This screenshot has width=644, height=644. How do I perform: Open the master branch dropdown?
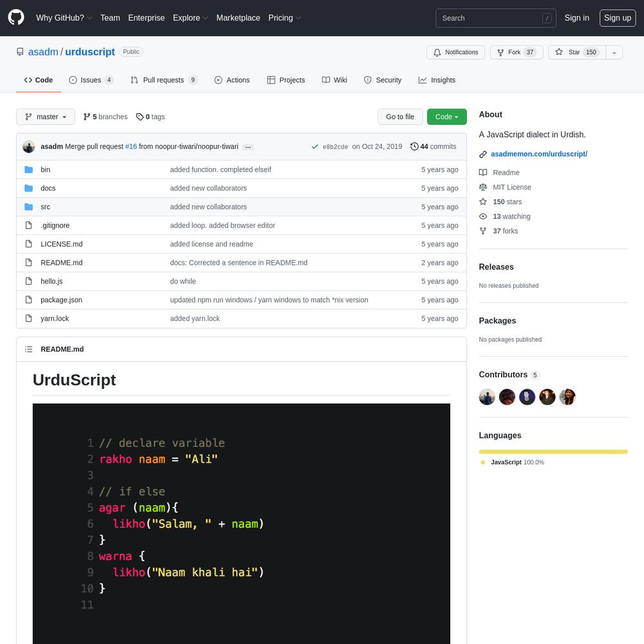coord(46,117)
